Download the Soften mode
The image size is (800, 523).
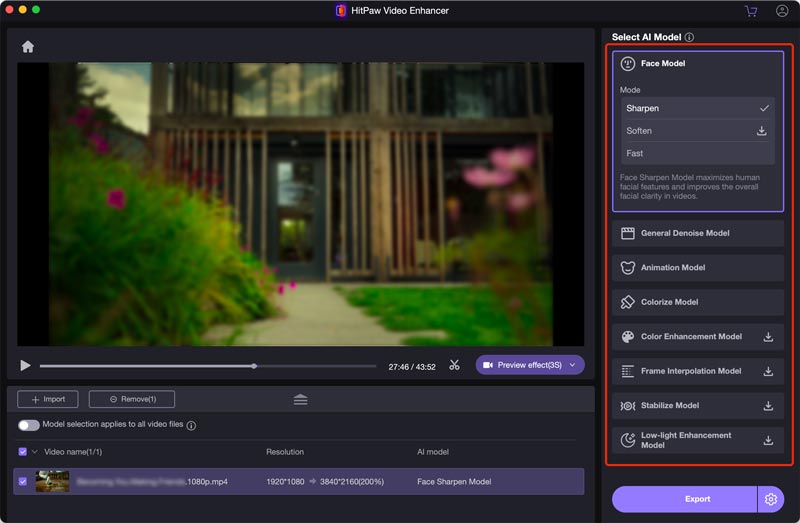[761, 131]
